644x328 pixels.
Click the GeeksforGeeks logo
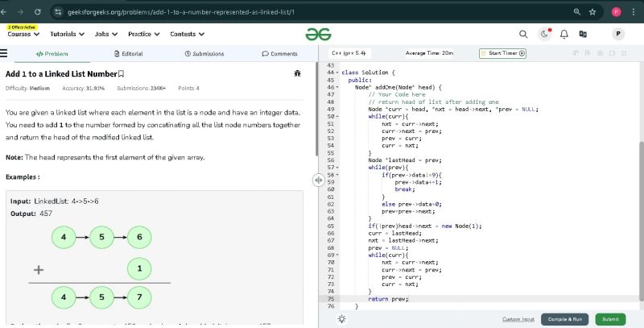(318, 34)
